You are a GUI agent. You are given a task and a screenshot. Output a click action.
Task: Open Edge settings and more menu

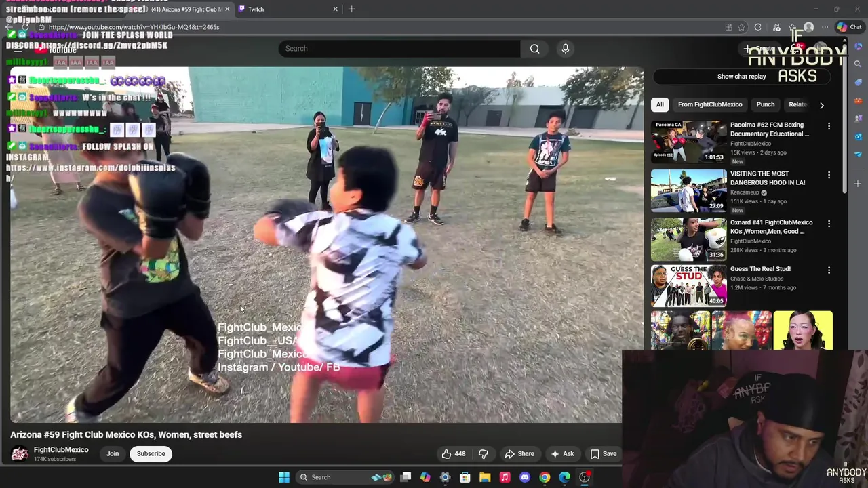coord(825,27)
